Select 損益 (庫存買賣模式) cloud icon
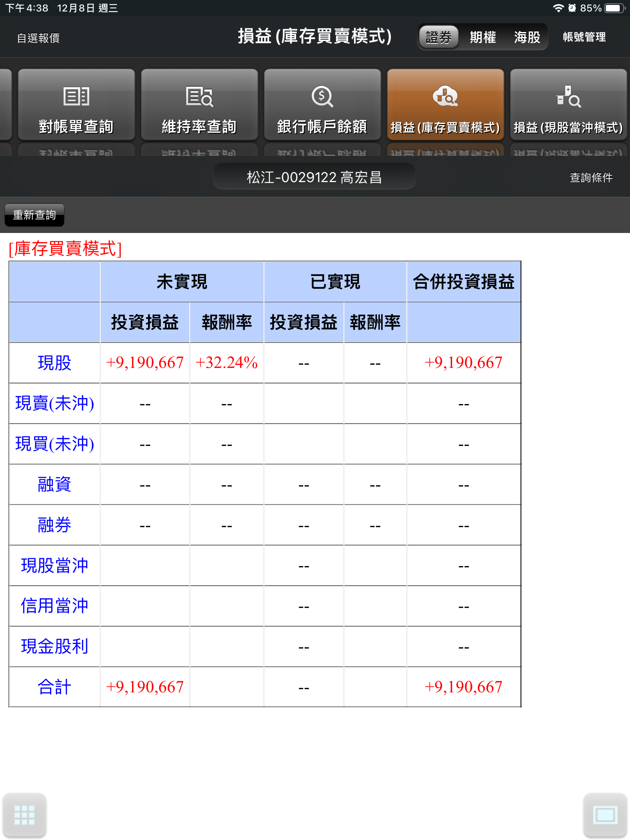The height and width of the screenshot is (840, 630). (445, 97)
